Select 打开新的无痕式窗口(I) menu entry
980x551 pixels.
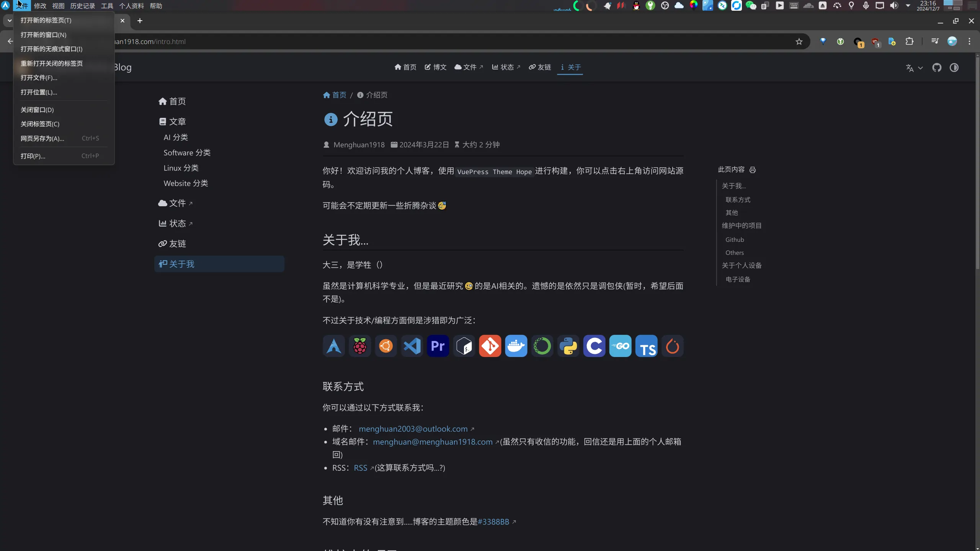click(51, 49)
